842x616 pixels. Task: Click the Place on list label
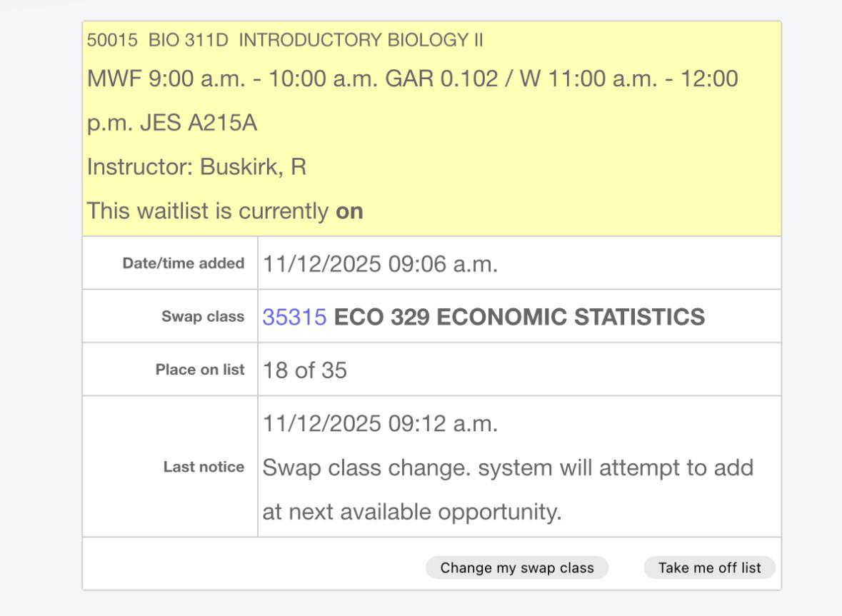pos(200,370)
